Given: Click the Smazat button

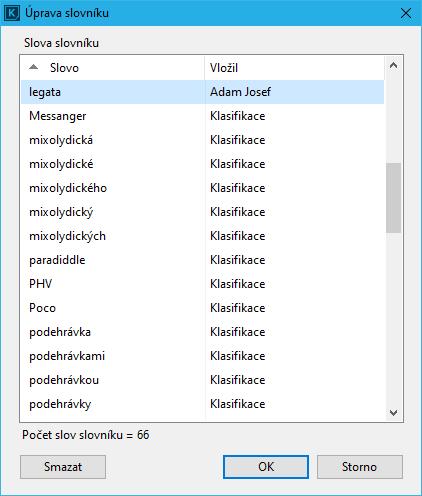Looking at the screenshot, I should tap(63, 467).
